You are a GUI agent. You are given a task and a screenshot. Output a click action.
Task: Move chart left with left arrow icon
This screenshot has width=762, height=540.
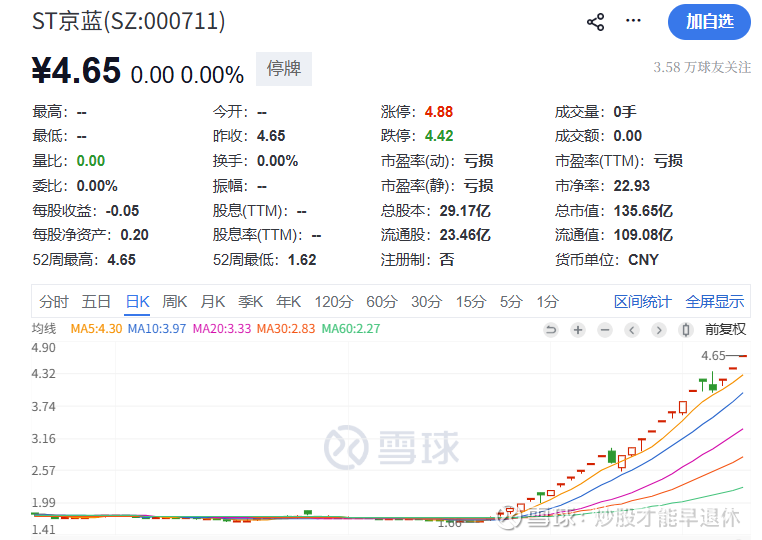(632, 330)
